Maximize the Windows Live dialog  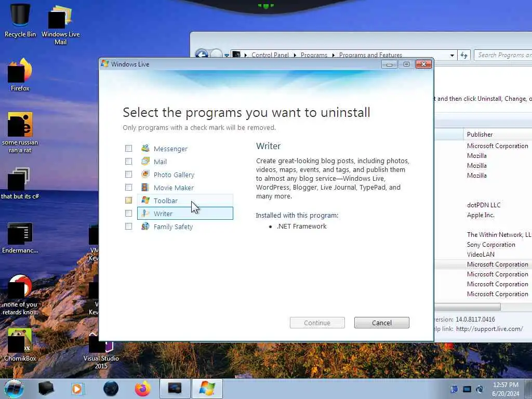(406, 64)
